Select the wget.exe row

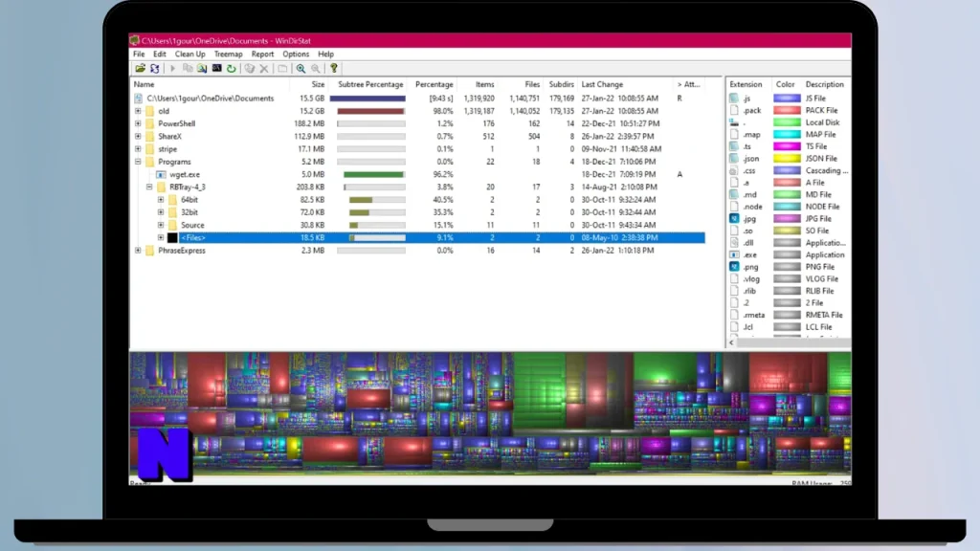(417, 174)
